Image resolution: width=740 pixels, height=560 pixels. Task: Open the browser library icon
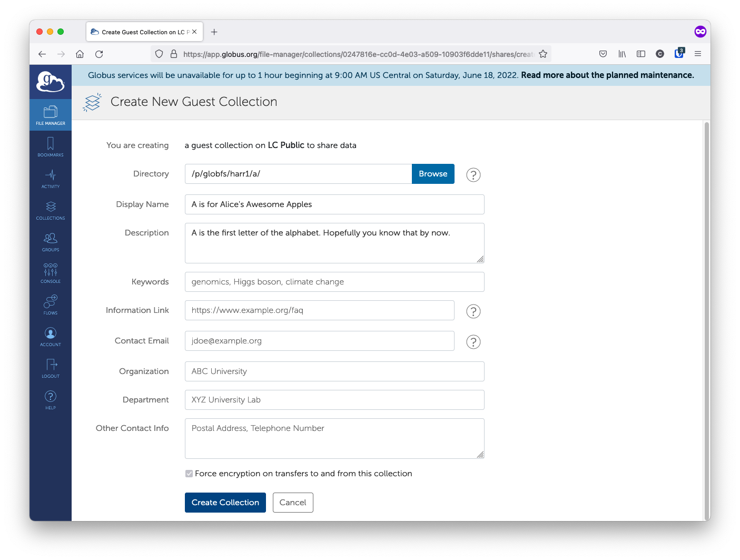(622, 54)
